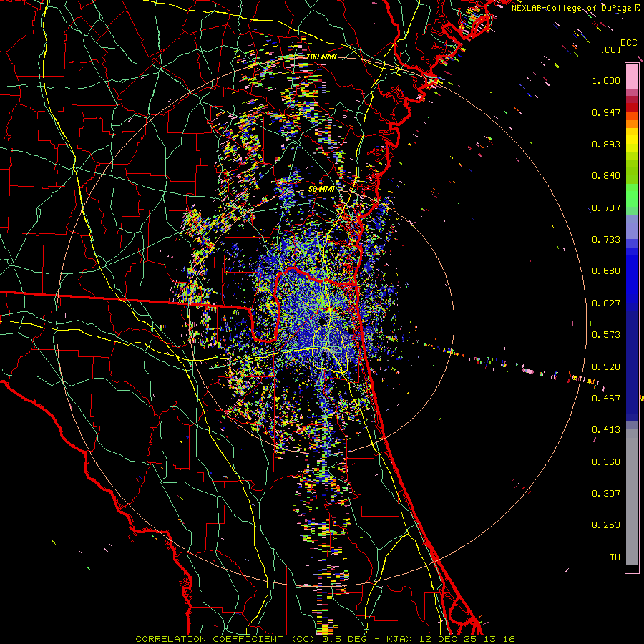Click the DCC label above color scale
Viewport: 644px width, 644px height.
[628, 43]
